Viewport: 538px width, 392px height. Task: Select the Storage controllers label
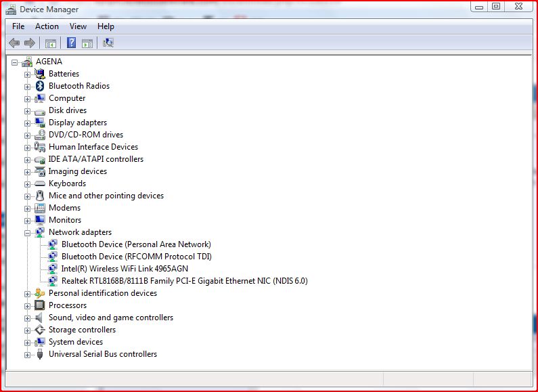coord(82,330)
